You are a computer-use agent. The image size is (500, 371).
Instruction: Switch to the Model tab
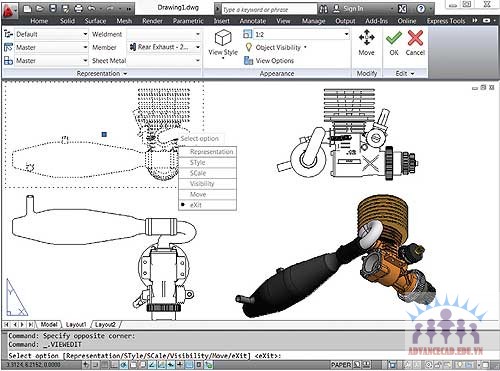49,324
